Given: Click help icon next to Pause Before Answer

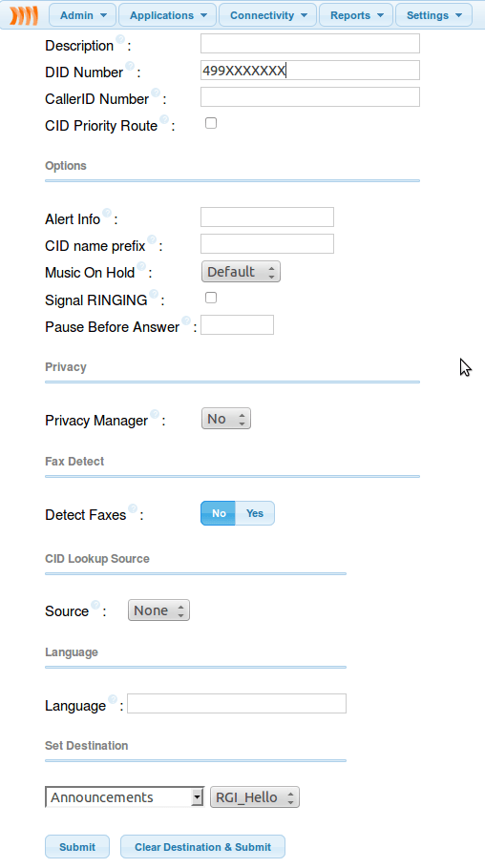Looking at the screenshot, I should (x=186, y=320).
